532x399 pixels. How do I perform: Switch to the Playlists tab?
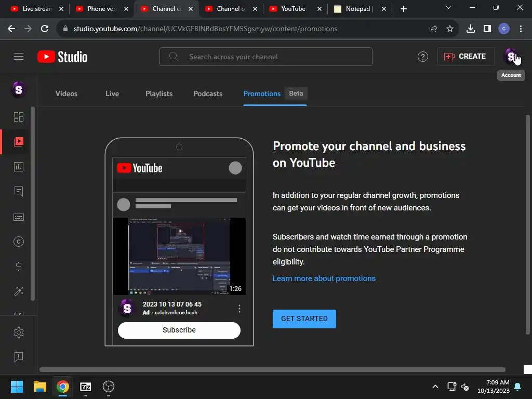[x=159, y=94]
